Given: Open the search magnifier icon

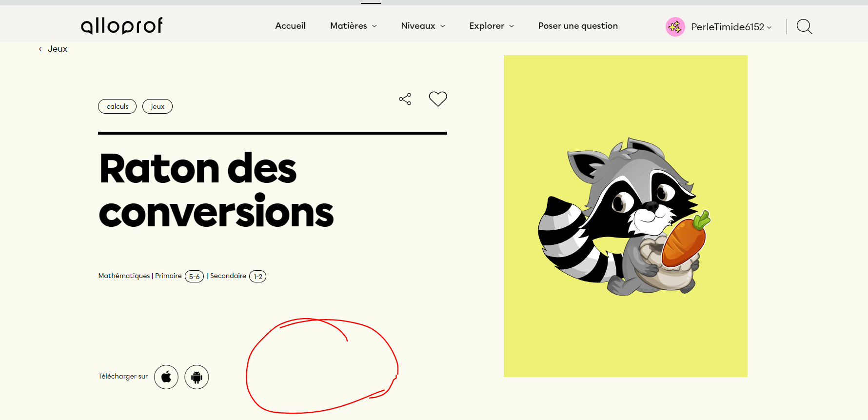Looking at the screenshot, I should click(804, 26).
